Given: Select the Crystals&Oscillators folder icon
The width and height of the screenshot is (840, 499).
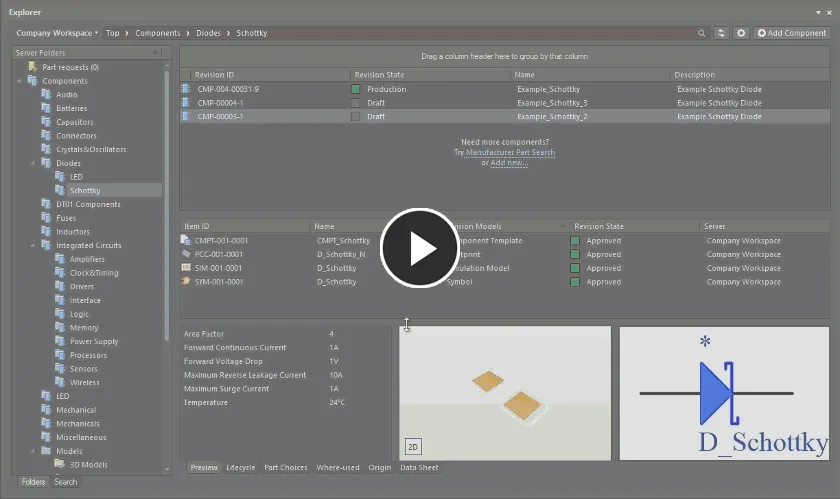Looking at the screenshot, I should point(46,149).
